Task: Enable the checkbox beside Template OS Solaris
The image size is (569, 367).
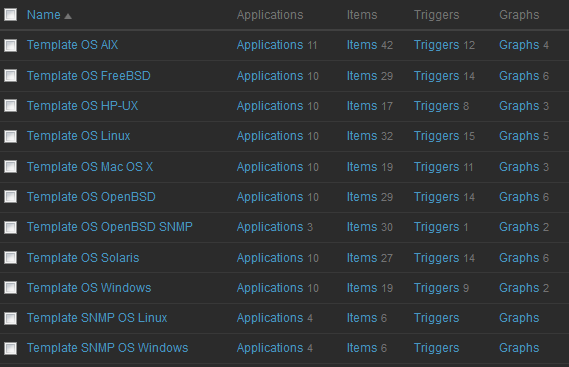Action: [x=11, y=258]
